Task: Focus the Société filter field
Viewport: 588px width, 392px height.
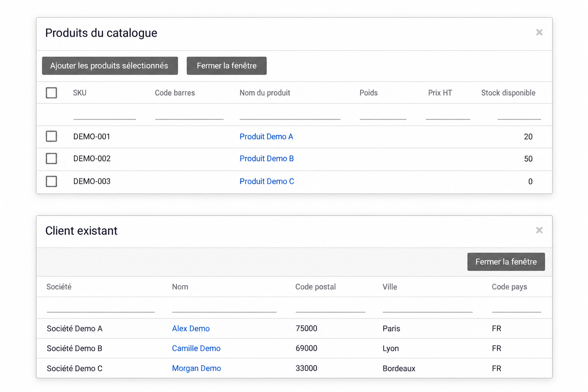Action: click(x=101, y=307)
